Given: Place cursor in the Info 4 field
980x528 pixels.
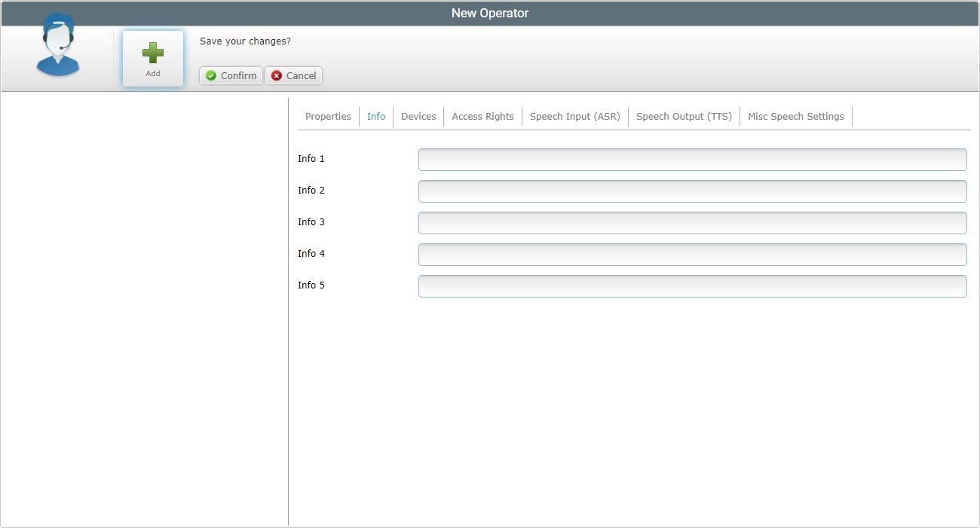Looking at the screenshot, I should click(692, 255).
